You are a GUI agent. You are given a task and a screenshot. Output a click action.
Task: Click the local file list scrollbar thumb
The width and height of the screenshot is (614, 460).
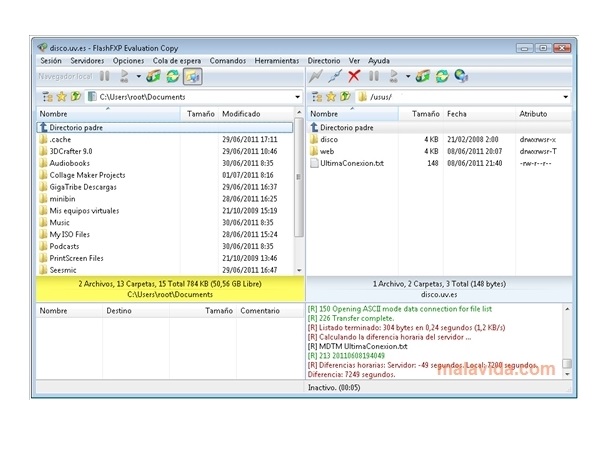[x=299, y=177]
